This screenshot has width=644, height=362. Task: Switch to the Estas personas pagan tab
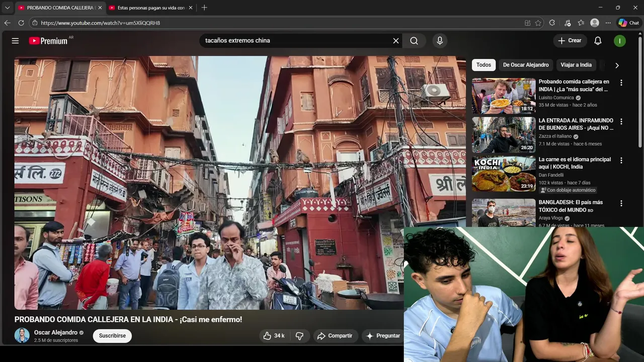[x=150, y=8]
